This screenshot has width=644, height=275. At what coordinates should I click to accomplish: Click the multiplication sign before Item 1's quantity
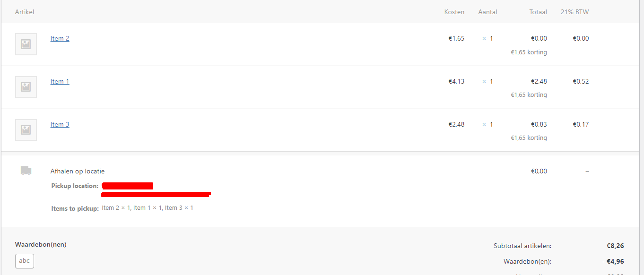[485, 81]
